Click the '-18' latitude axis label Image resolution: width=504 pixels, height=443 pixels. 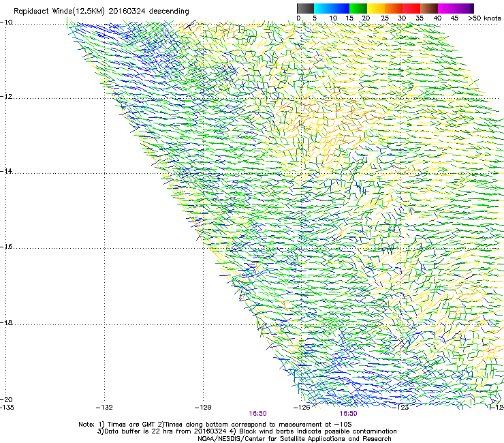coord(6,322)
